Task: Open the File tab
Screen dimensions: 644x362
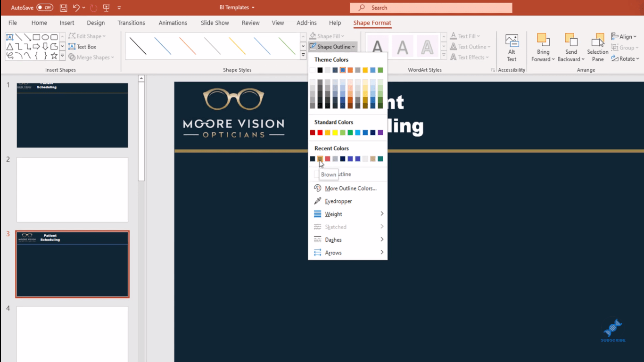Action: (x=13, y=23)
